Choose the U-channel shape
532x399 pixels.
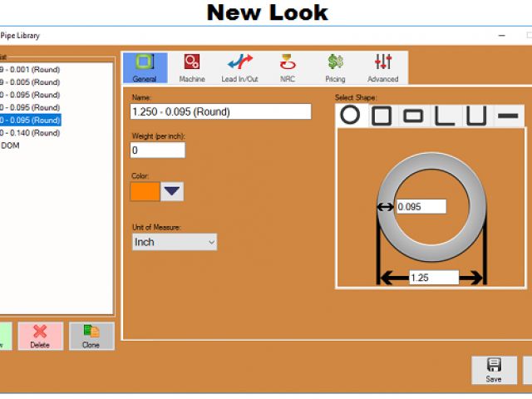point(475,116)
